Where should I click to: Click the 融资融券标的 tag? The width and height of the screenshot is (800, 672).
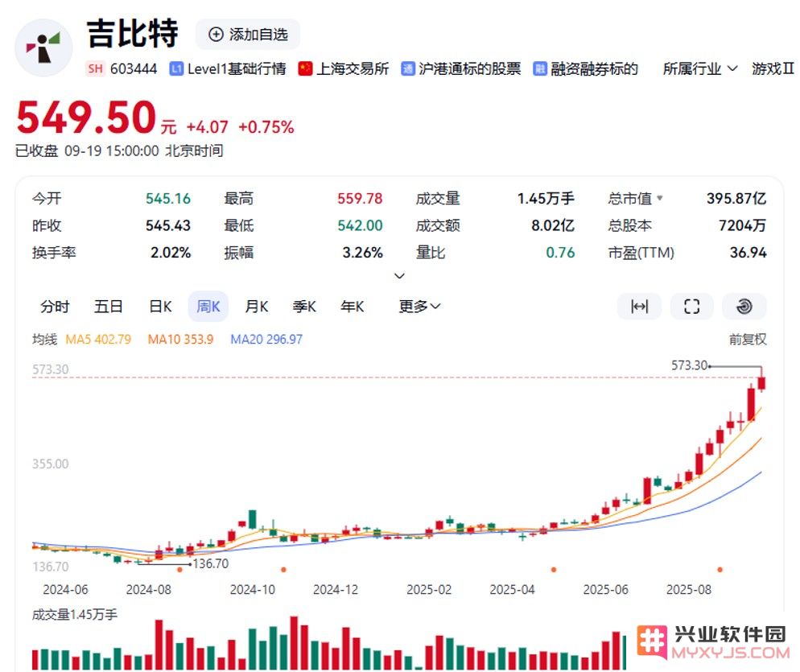(x=586, y=69)
